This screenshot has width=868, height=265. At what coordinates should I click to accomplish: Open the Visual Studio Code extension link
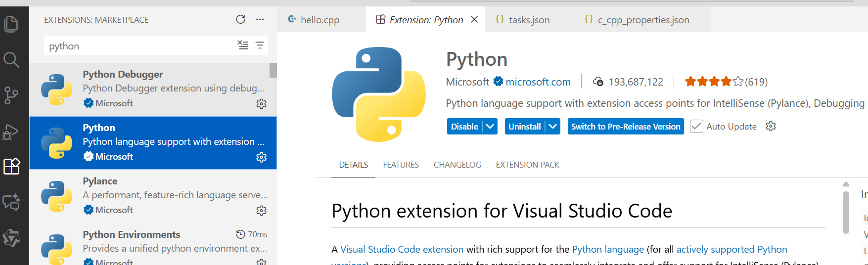pyautogui.click(x=402, y=249)
